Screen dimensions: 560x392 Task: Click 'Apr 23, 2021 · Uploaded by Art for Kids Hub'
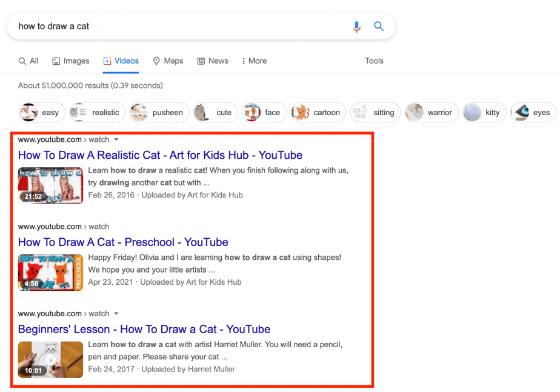[x=165, y=282]
